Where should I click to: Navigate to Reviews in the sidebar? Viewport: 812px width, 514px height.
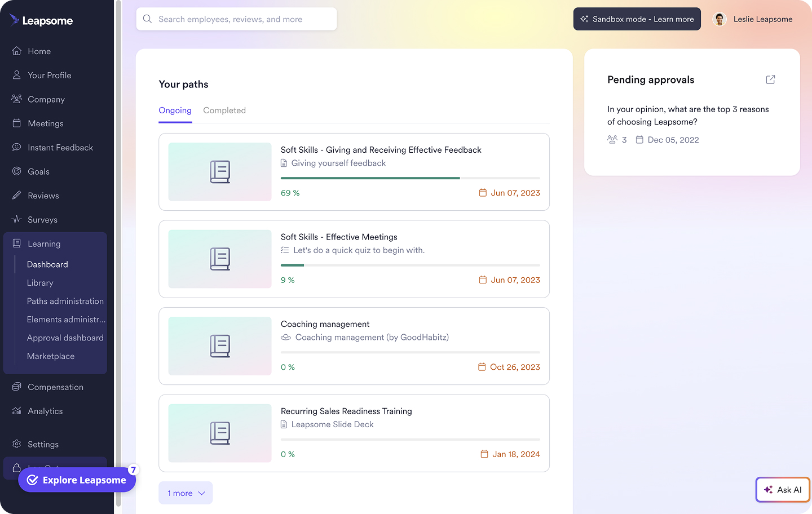tap(43, 195)
